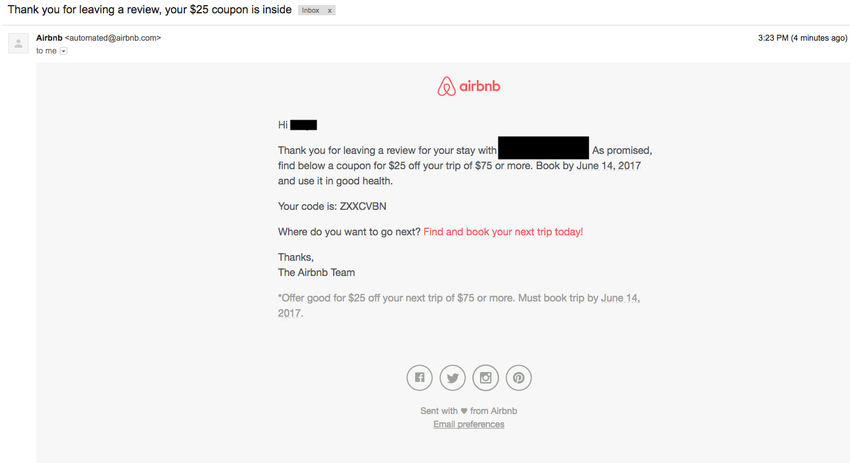Image resolution: width=850 pixels, height=463 pixels.
Task: Click the sender name Airbnb
Action: 49,38
